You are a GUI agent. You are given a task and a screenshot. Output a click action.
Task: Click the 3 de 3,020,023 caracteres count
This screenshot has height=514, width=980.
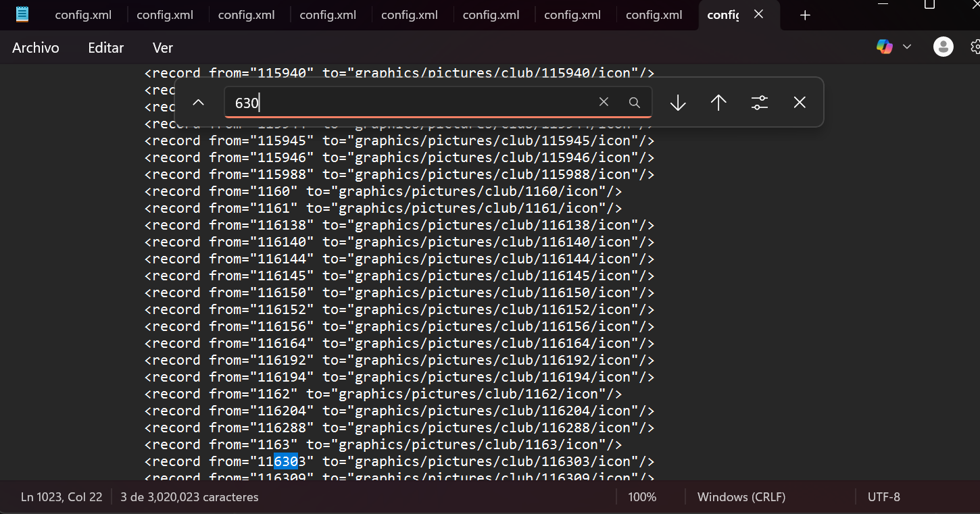tap(189, 497)
